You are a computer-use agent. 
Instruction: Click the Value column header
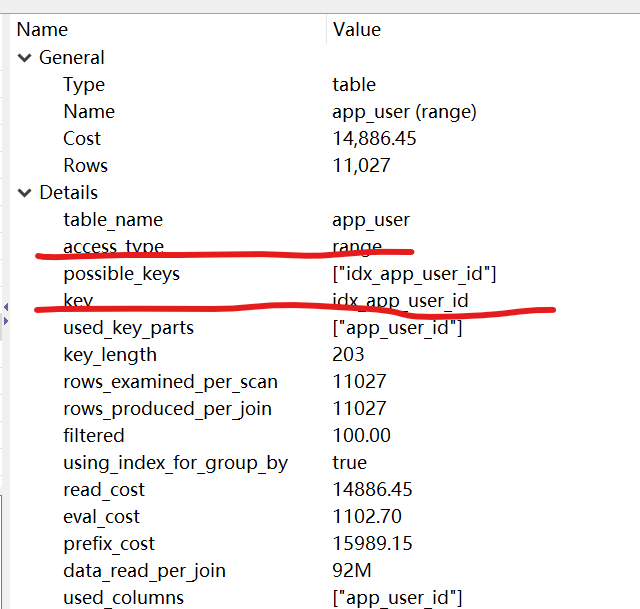tap(356, 30)
